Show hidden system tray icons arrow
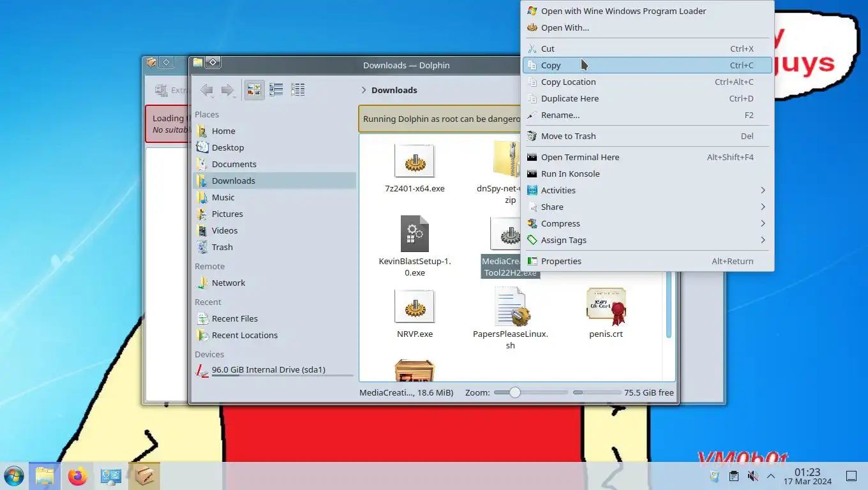The height and width of the screenshot is (490, 868). pyautogui.click(x=771, y=476)
